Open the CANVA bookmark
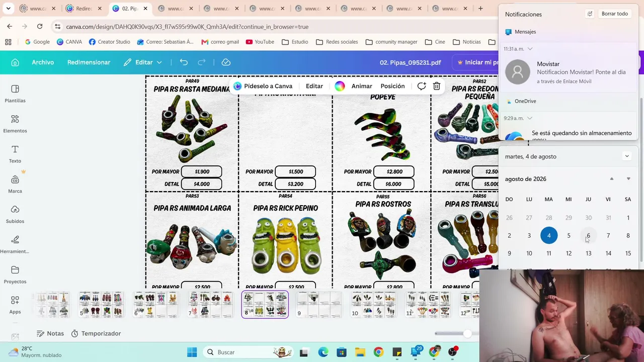Image resolution: width=644 pixels, height=362 pixels. point(69,42)
